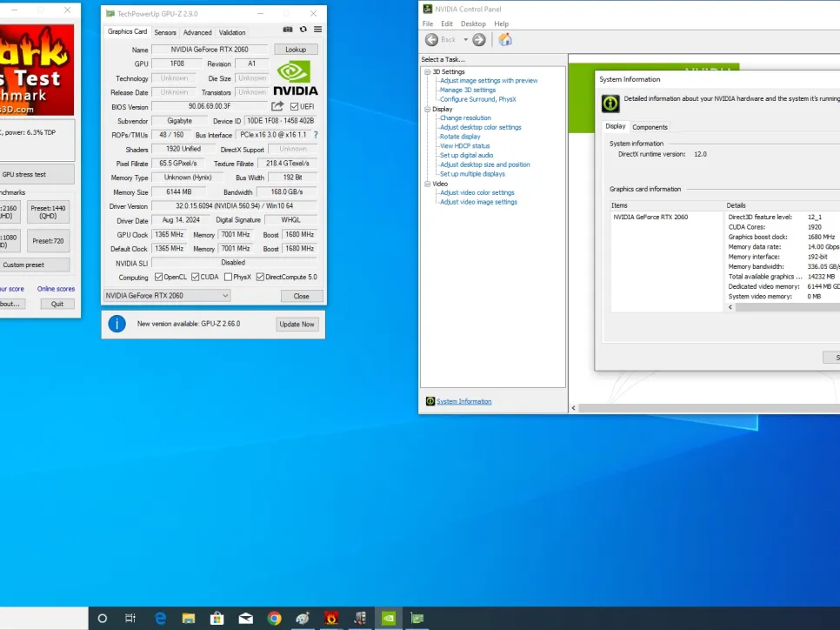The image size is (840, 630).
Task: Open the Edit menu in NVIDIA Control Panel
Action: (x=447, y=23)
